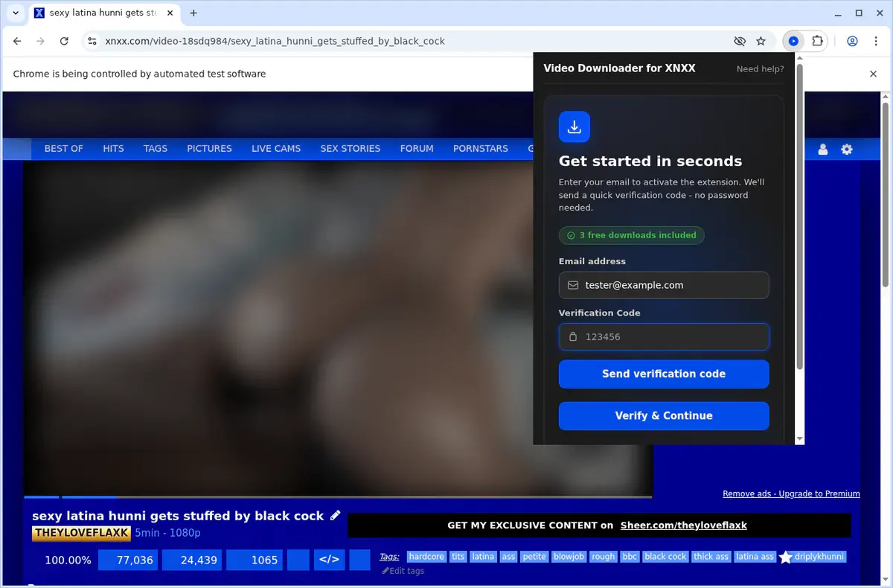This screenshot has width=893, height=588.
Task: Click Verify & Continue button
Action: click(664, 415)
